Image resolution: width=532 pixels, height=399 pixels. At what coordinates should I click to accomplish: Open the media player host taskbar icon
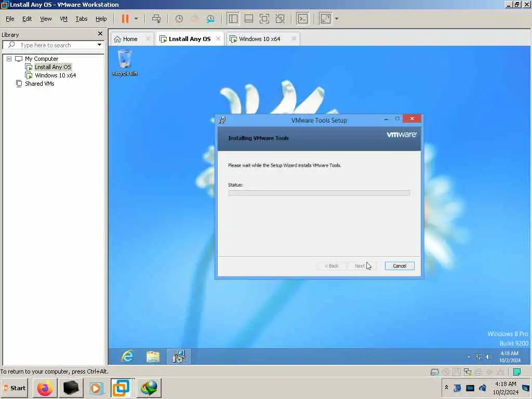coord(96,388)
